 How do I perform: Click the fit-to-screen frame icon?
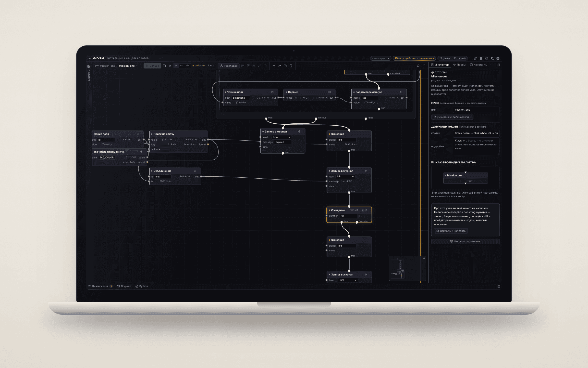click(x=424, y=66)
